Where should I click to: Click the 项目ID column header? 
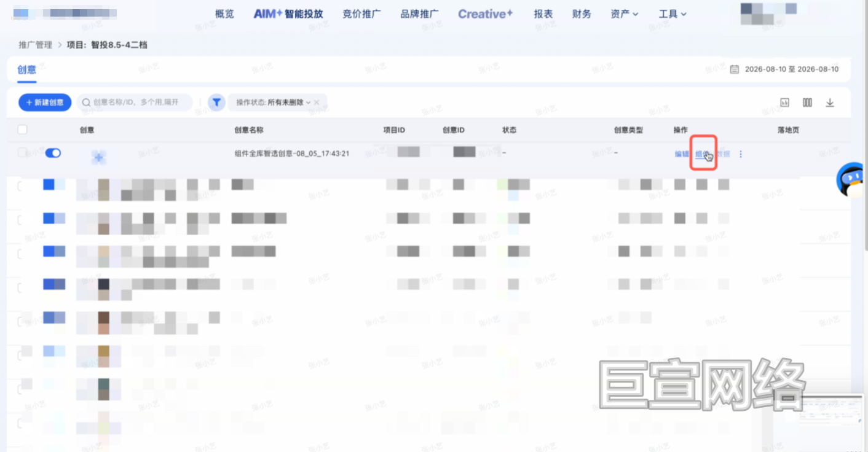[394, 130]
